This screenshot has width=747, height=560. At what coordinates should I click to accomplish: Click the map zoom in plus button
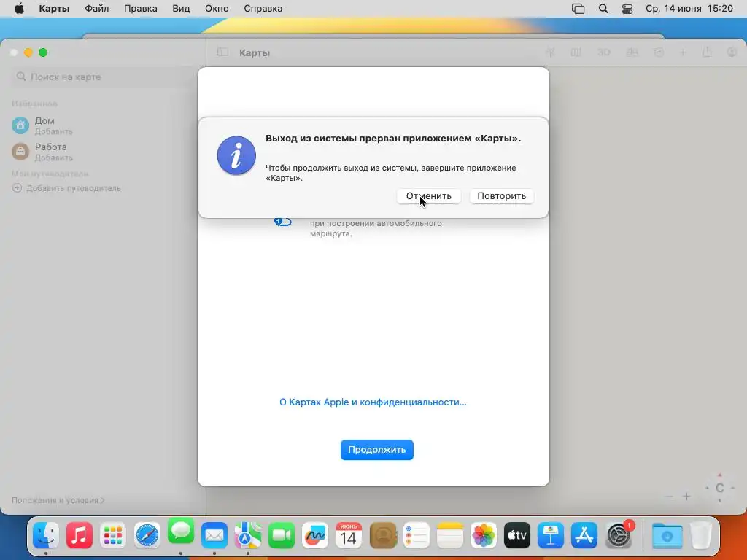click(686, 497)
